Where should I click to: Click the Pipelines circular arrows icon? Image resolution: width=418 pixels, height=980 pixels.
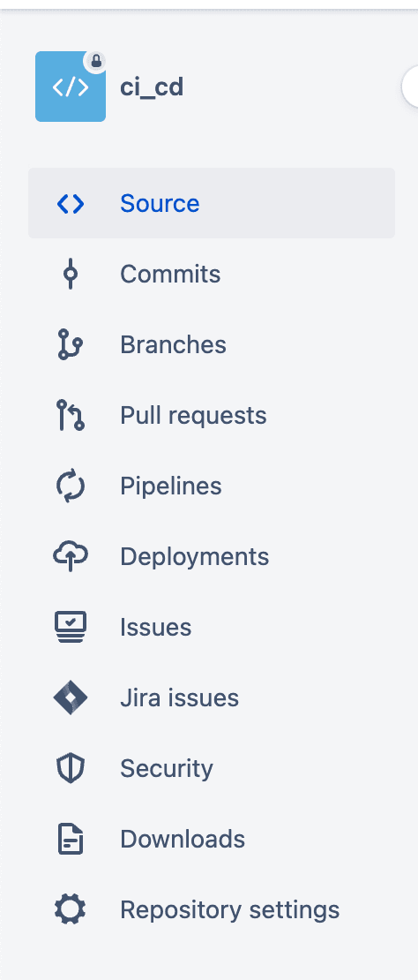[x=71, y=486]
